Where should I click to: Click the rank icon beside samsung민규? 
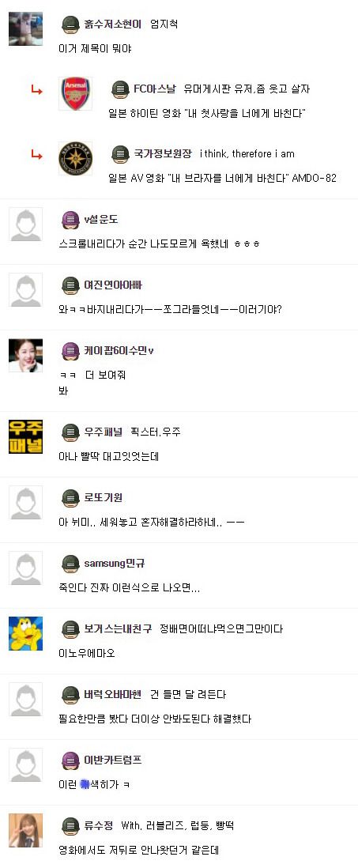click(x=70, y=564)
